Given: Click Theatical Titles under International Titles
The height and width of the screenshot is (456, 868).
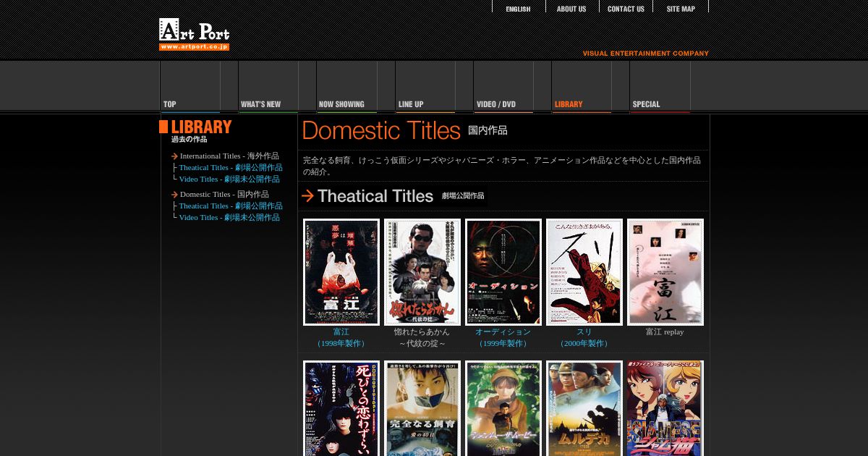Looking at the screenshot, I should 231,167.
